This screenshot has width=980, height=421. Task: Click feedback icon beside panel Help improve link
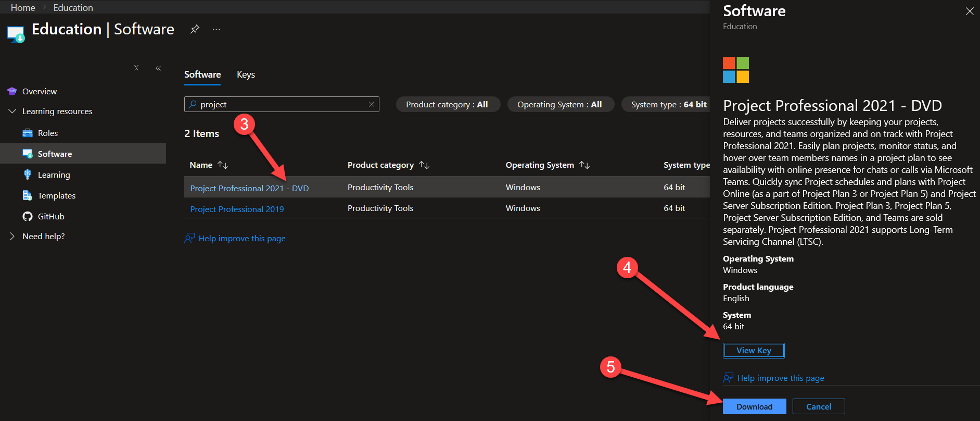click(x=728, y=378)
